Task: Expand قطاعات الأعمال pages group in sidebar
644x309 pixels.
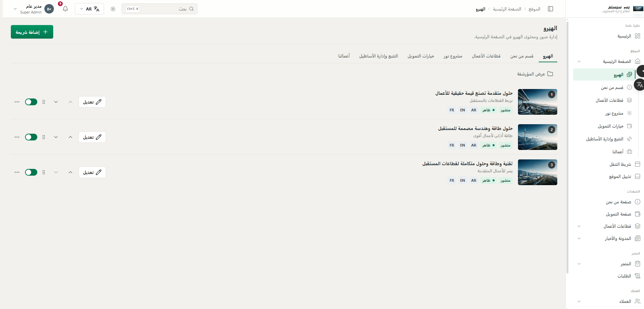Action: pyautogui.click(x=579, y=226)
